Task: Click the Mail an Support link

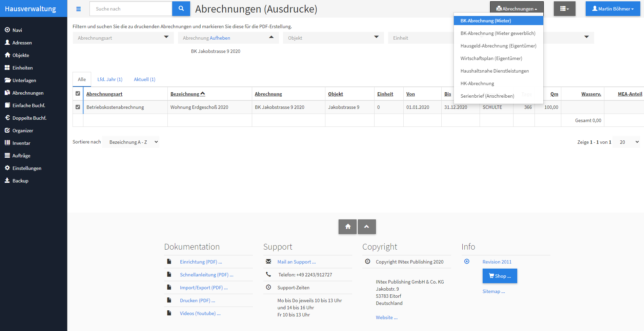Action: tap(296, 262)
